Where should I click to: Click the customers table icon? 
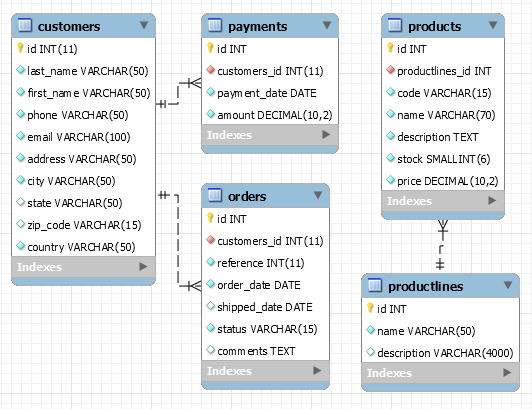tap(25, 25)
